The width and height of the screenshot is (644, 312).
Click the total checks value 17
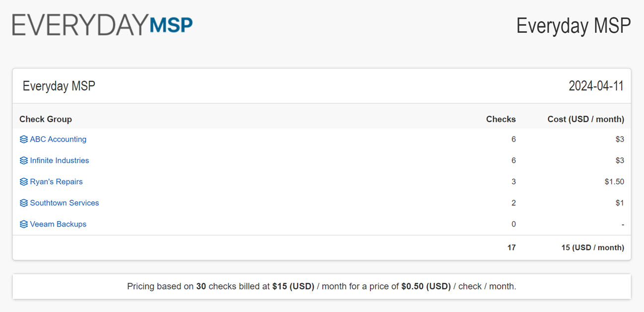512,247
